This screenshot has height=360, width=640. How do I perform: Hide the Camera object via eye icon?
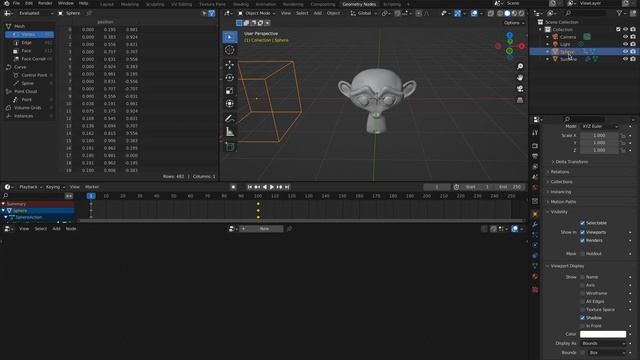[x=625, y=37]
